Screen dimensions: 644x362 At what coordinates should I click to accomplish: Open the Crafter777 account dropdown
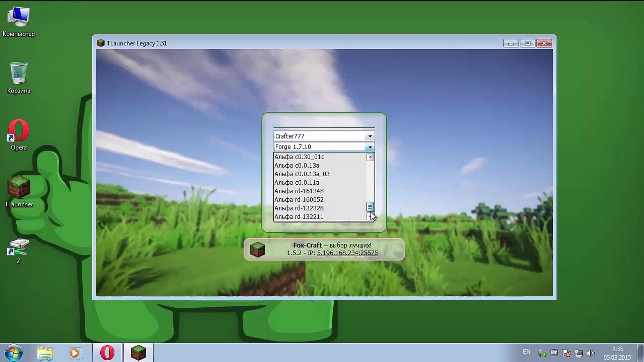370,136
